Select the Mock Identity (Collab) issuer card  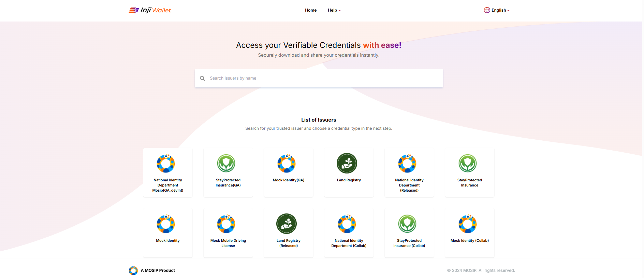pyautogui.click(x=469, y=233)
